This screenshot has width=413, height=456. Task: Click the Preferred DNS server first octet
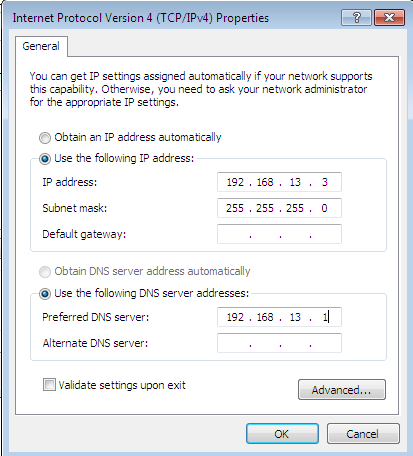pyautogui.click(x=235, y=317)
